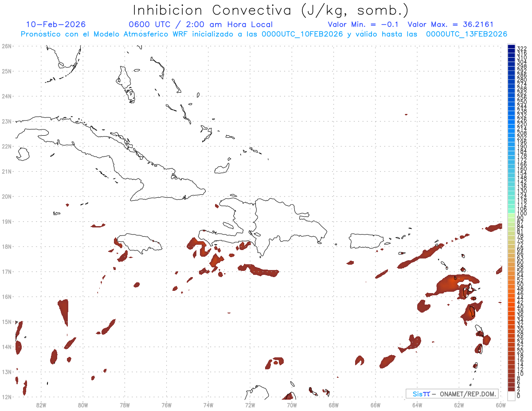
Task: Pick the darkest blue swatch atop the colorbar
Action: point(511,47)
